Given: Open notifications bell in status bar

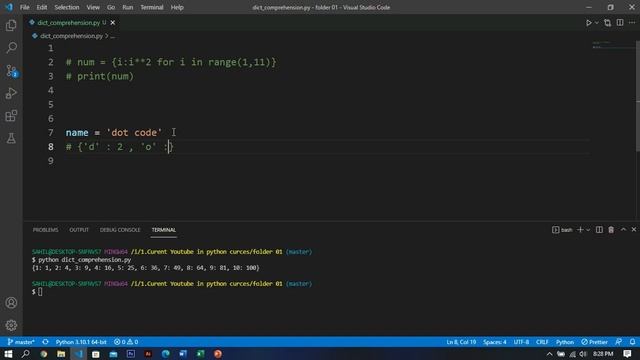Looking at the screenshot, I should (632, 342).
